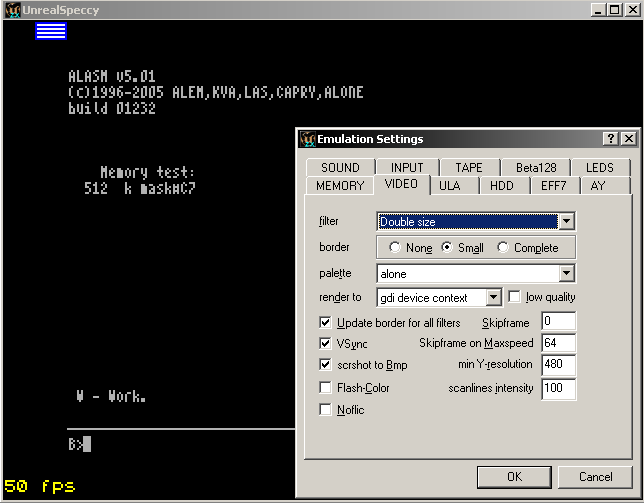Click the Skipframe input field
This screenshot has height=503, width=644.
[558, 322]
